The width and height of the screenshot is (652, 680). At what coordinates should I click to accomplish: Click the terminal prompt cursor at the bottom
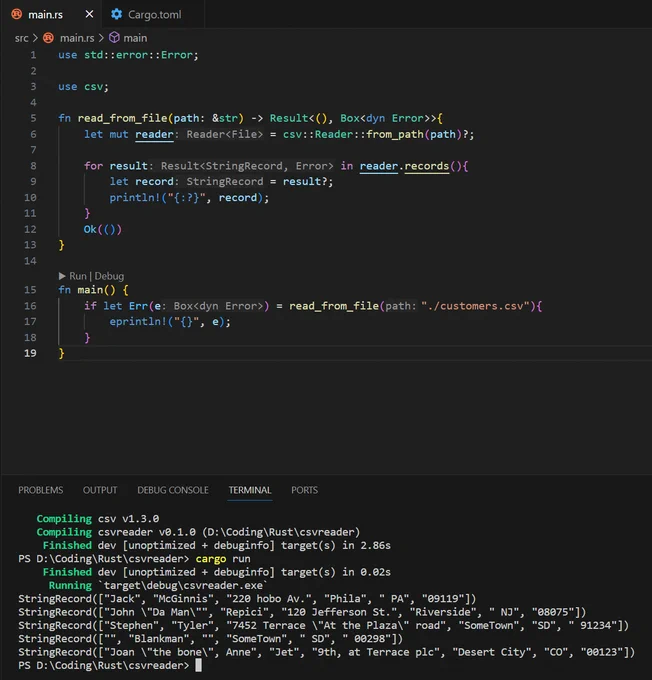pyautogui.click(x=198, y=665)
